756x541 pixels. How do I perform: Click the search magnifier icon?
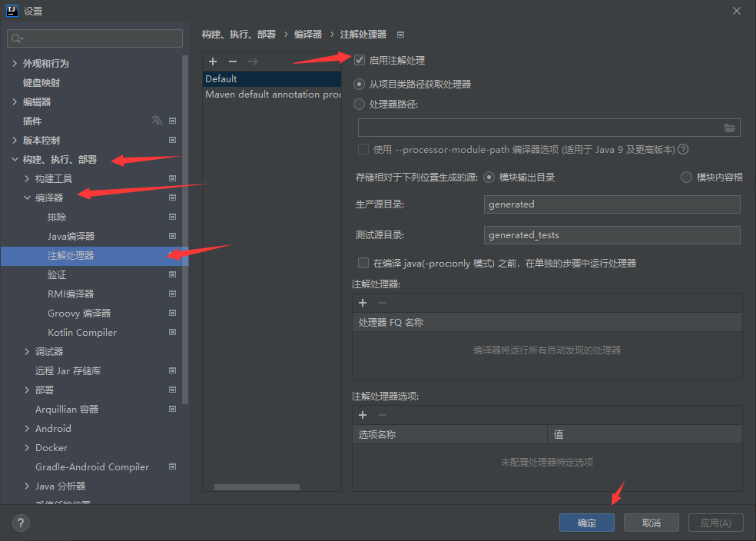(x=16, y=38)
